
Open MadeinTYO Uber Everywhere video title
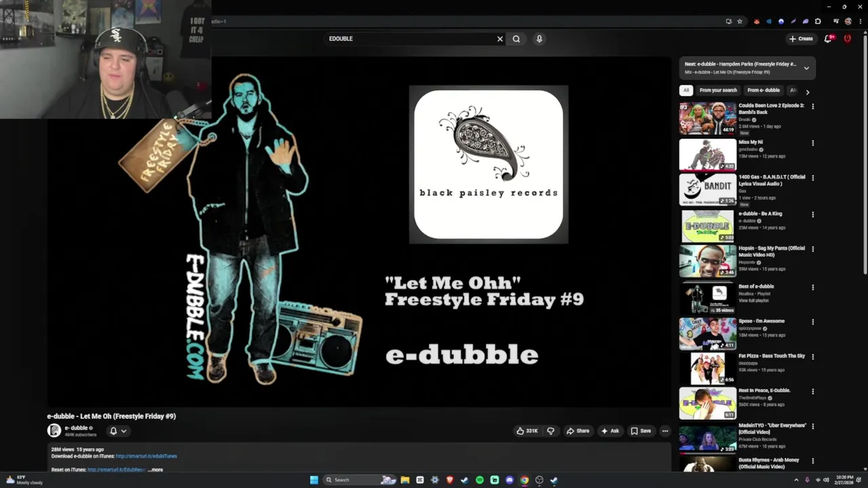772,429
